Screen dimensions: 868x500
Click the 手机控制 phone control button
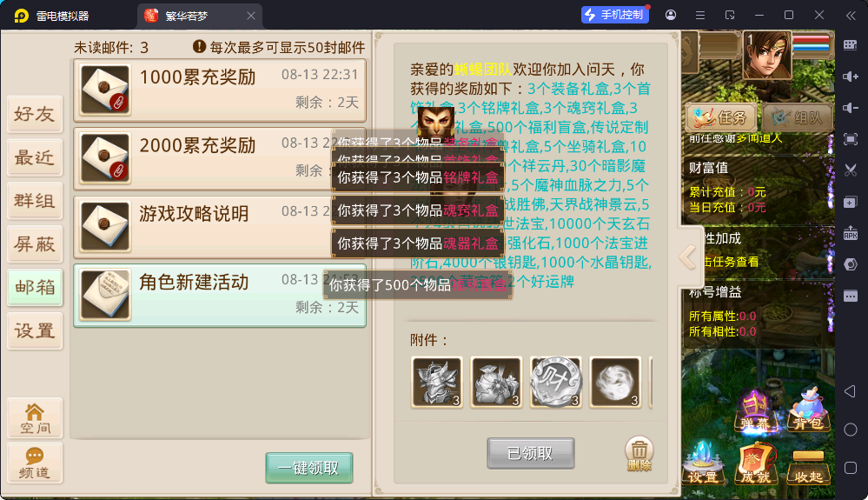[615, 15]
